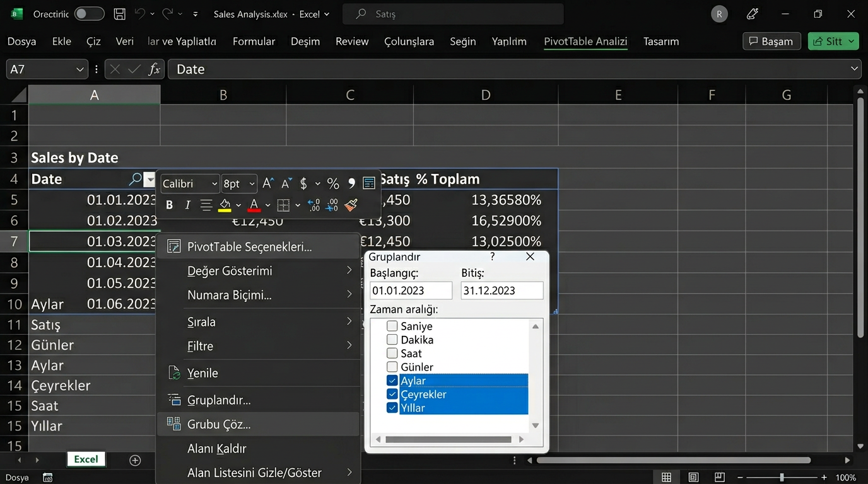Image resolution: width=868 pixels, height=484 pixels.
Task: Uncheck the Çeyrekler checkbox
Action: point(392,394)
